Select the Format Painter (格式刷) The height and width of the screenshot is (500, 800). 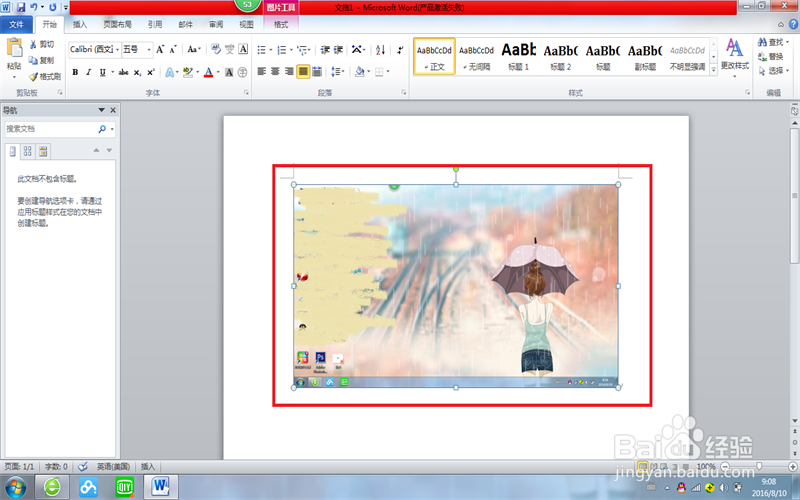coord(45,77)
